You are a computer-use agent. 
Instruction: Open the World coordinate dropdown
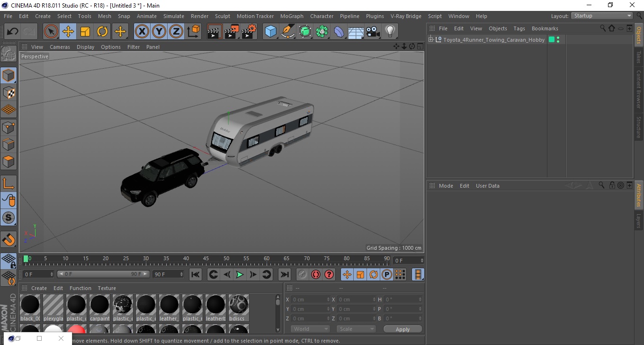(x=310, y=329)
